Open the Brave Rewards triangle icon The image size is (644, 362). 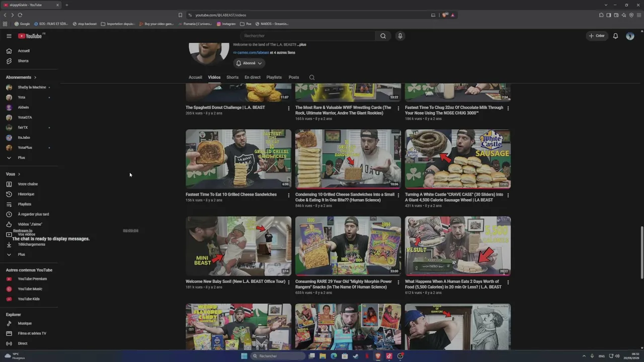(452, 15)
